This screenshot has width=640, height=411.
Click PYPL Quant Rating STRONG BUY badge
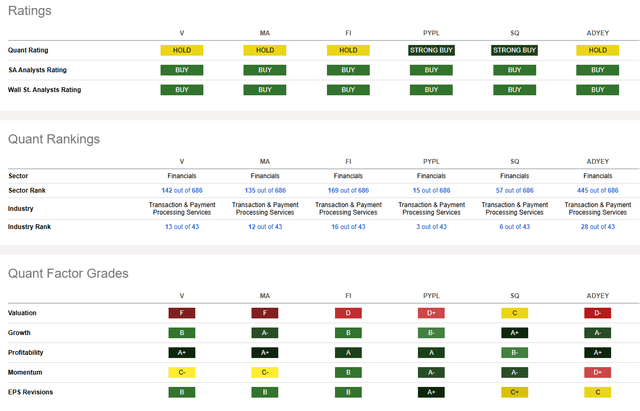431,50
